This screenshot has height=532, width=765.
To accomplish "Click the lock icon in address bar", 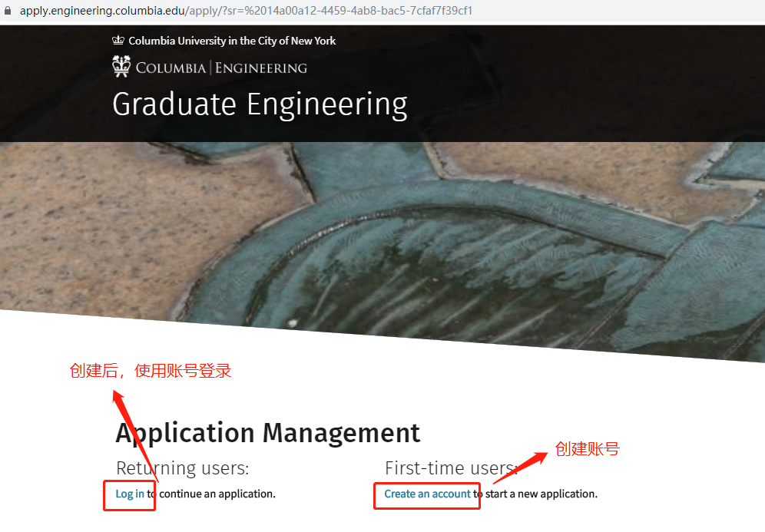I will [x=8, y=11].
